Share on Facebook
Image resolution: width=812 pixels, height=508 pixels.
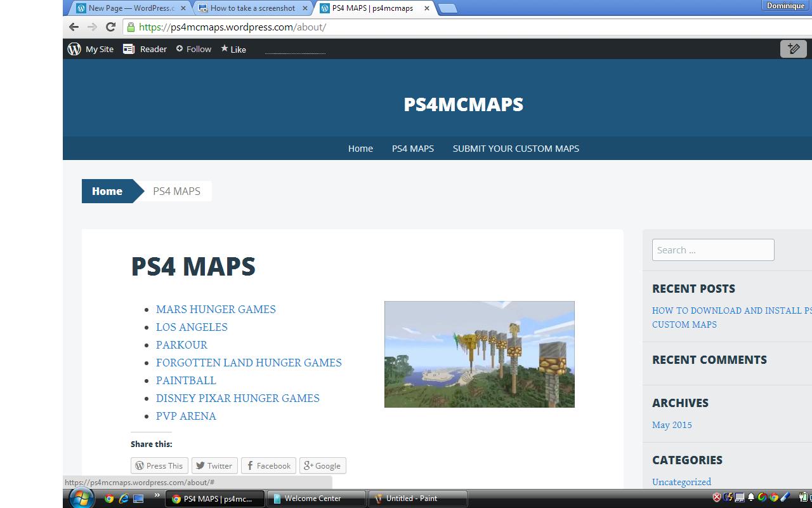[x=268, y=465]
